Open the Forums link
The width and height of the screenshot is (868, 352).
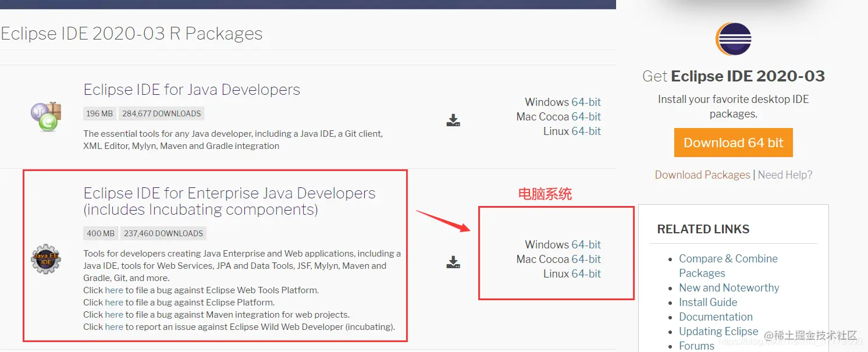pos(696,346)
